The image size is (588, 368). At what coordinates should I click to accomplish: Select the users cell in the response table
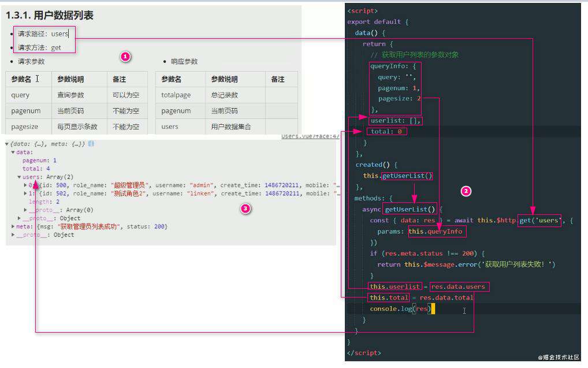[180, 127]
